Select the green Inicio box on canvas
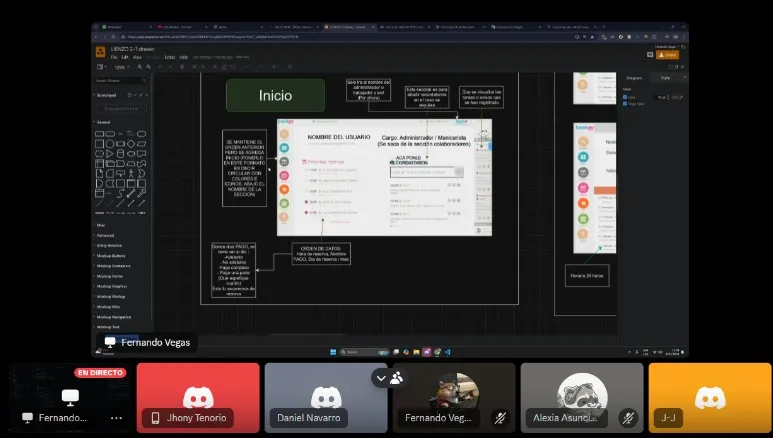 click(x=275, y=96)
